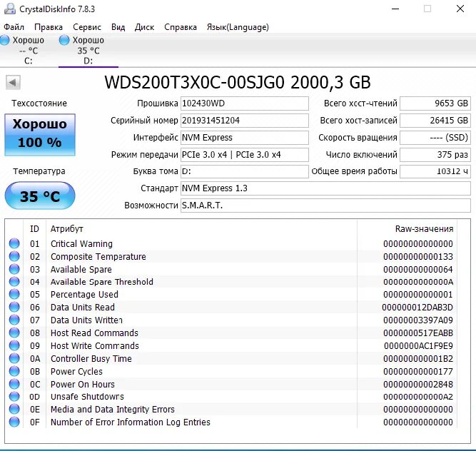This screenshot has height=451, width=476.
Task: Click raw value 00000000002848
Action: coord(418,384)
